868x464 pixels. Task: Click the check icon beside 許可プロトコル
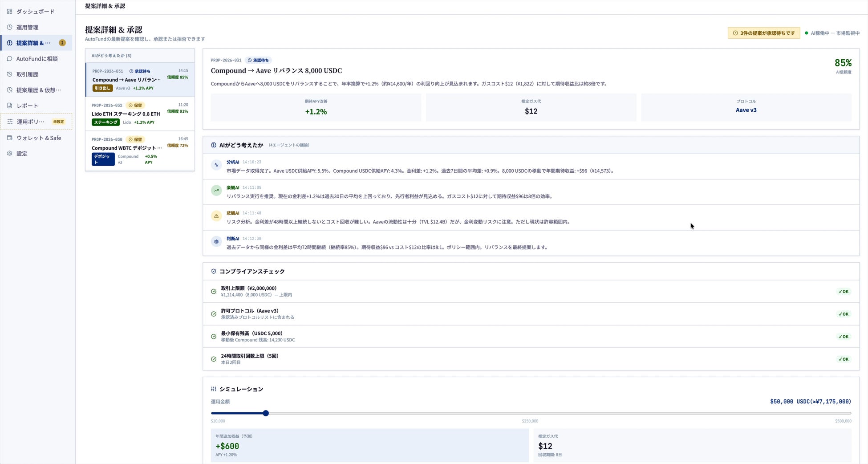(x=214, y=314)
